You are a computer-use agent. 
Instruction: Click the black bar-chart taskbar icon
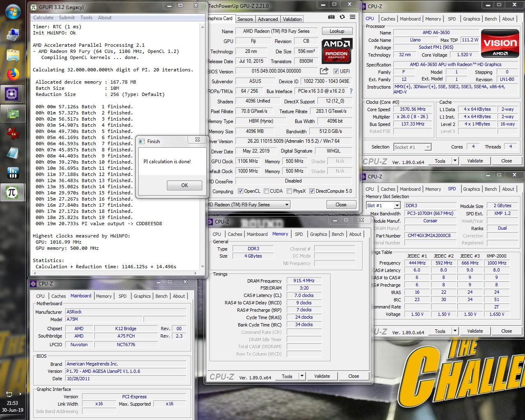pos(13,173)
